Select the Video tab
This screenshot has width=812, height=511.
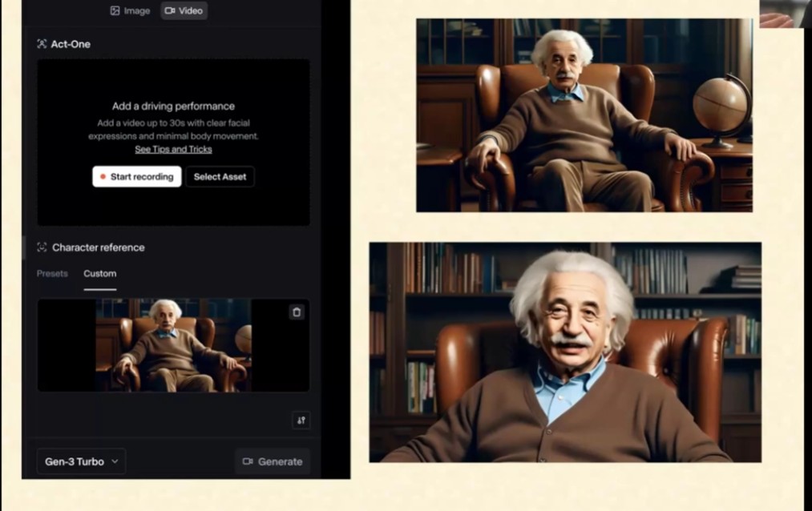coord(184,10)
